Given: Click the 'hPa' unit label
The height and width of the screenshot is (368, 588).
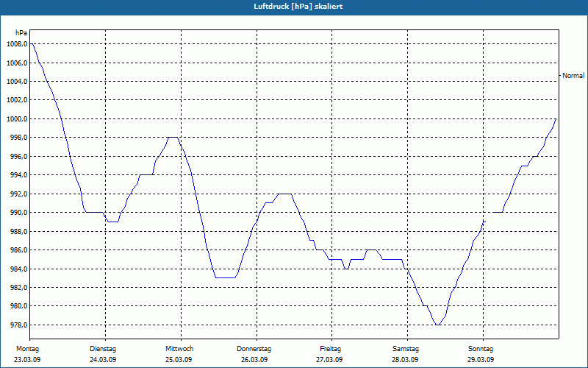Looking at the screenshot, I should click(x=21, y=32).
